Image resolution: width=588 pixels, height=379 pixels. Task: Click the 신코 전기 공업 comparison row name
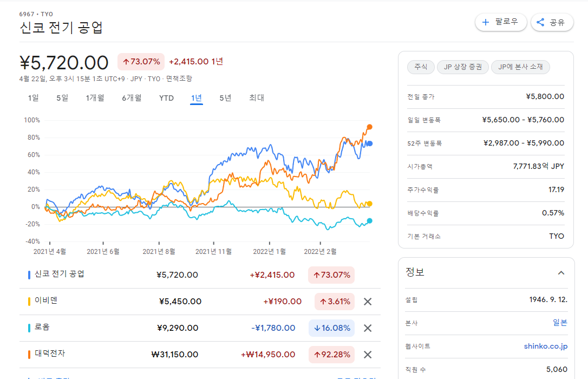click(59, 274)
